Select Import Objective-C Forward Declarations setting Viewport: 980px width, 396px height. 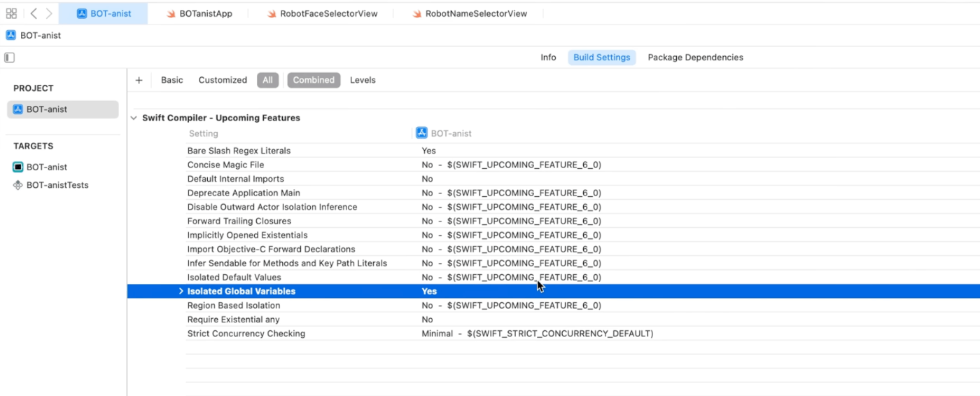tap(271, 249)
